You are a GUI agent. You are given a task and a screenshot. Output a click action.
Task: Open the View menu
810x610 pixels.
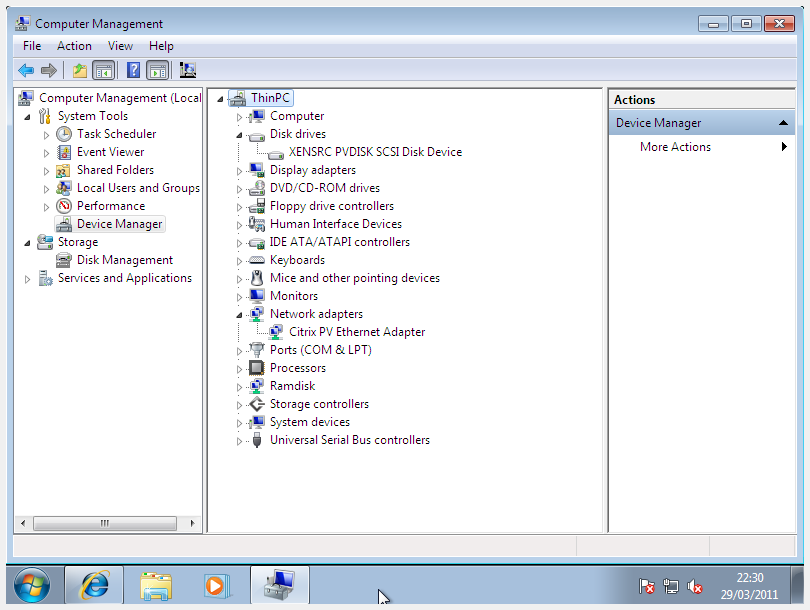pyautogui.click(x=120, y=46)
